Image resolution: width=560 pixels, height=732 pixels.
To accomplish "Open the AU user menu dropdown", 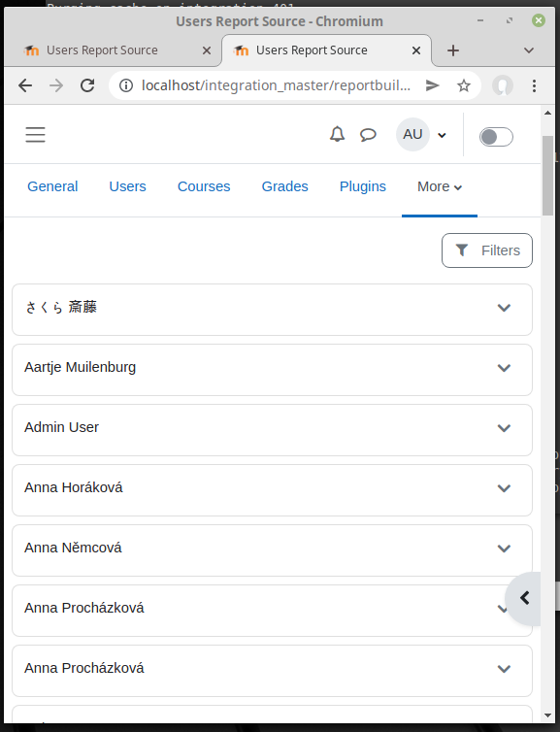I will click(x=422, y=134).
